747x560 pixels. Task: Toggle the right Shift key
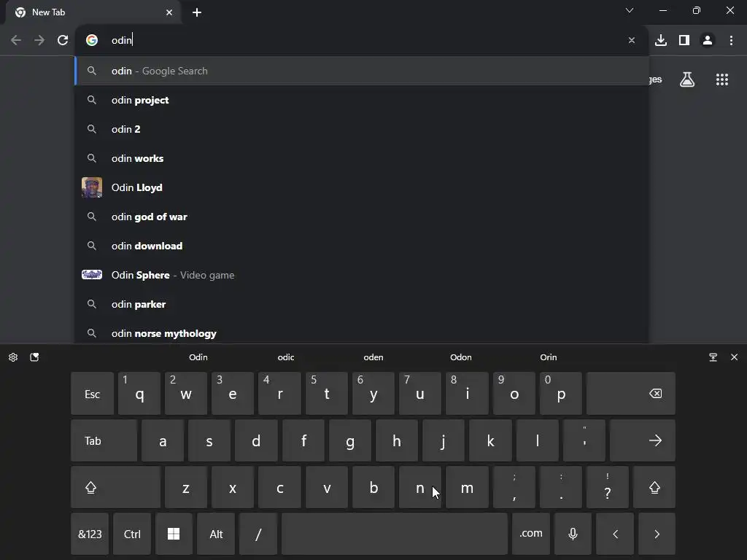click(x=654, y=487)
